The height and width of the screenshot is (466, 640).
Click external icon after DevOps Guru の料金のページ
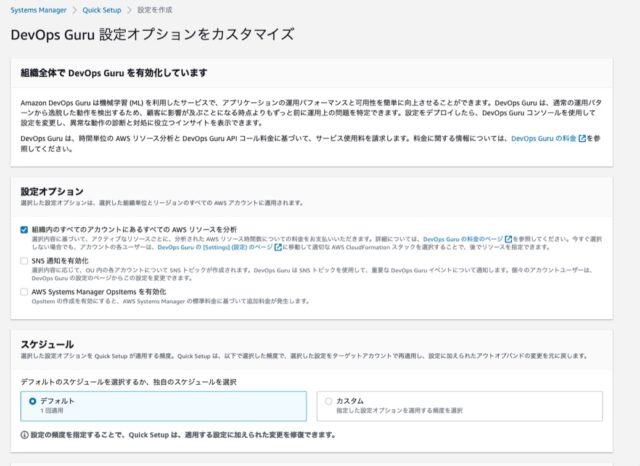[508, 239]
